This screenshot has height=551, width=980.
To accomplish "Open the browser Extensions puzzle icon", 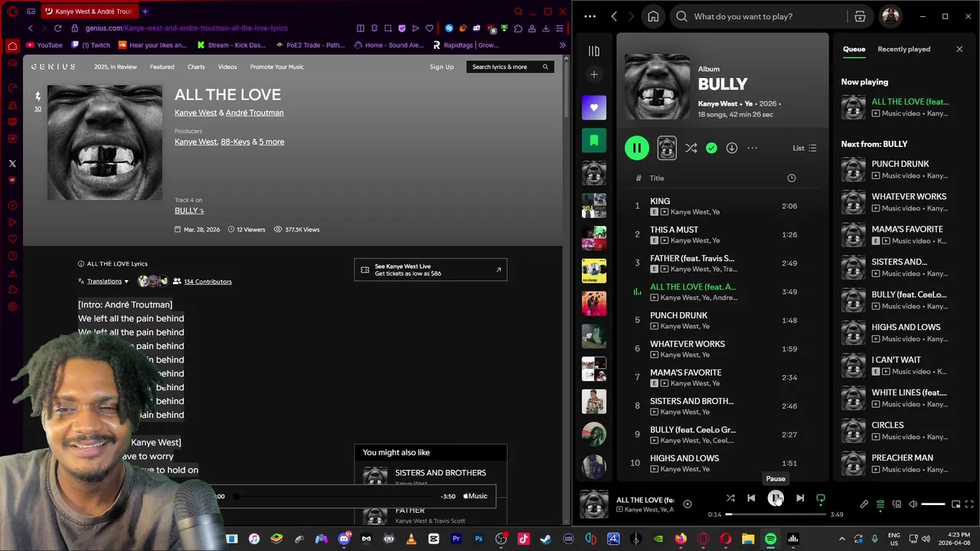I will point(518,28).
